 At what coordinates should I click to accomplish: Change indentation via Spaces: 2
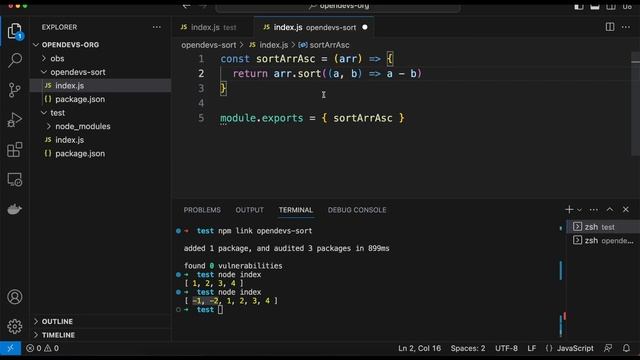(468, 348)
